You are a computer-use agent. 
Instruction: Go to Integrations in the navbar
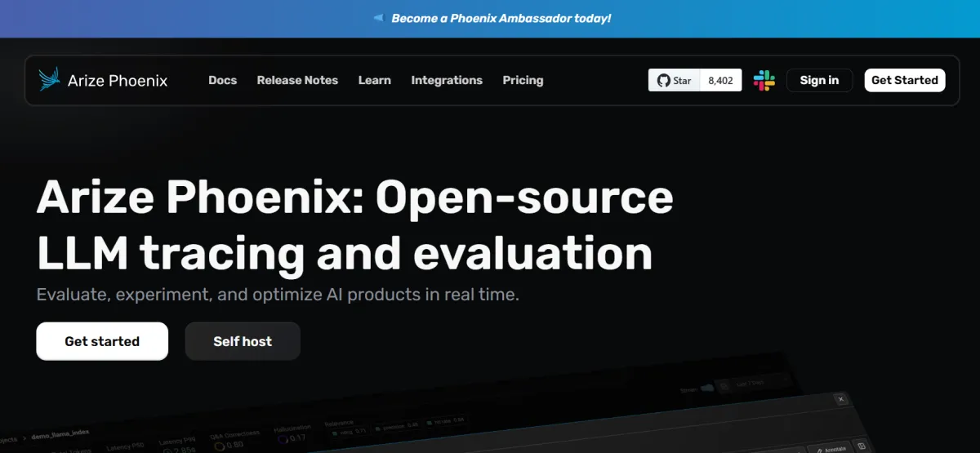coord(447,80)
